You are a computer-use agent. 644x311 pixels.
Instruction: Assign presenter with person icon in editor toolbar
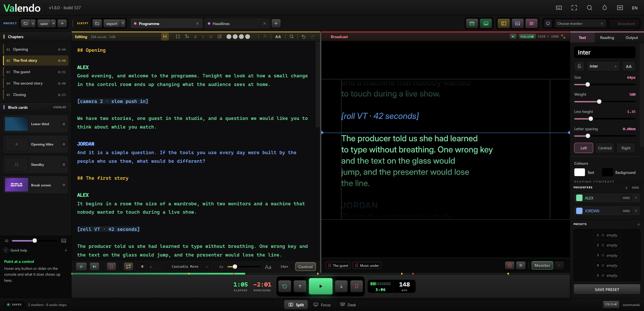click(x=265, y=36)
